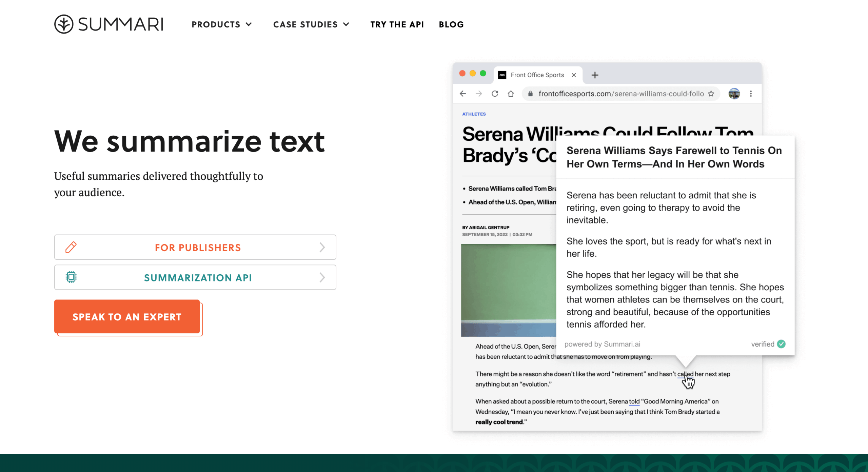Screen dimensions: 868x472
Task: Click 'She loves the sport' summary paragraph
Action: (x=669, y=247)
